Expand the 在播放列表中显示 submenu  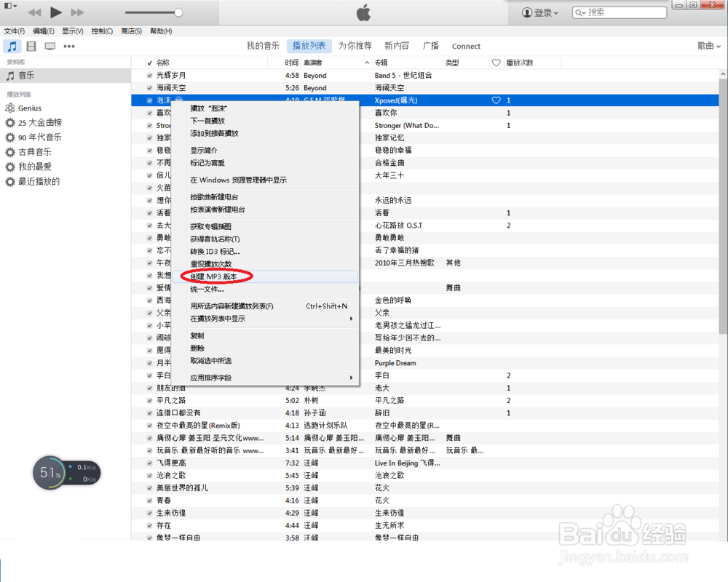265,319
